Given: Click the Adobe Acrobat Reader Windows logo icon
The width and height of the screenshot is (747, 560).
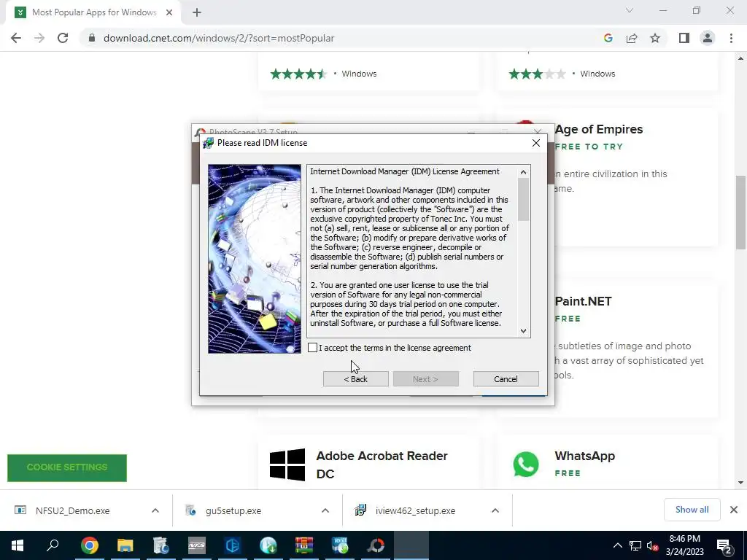Looking at the screenshot, I should coord(287,464).
